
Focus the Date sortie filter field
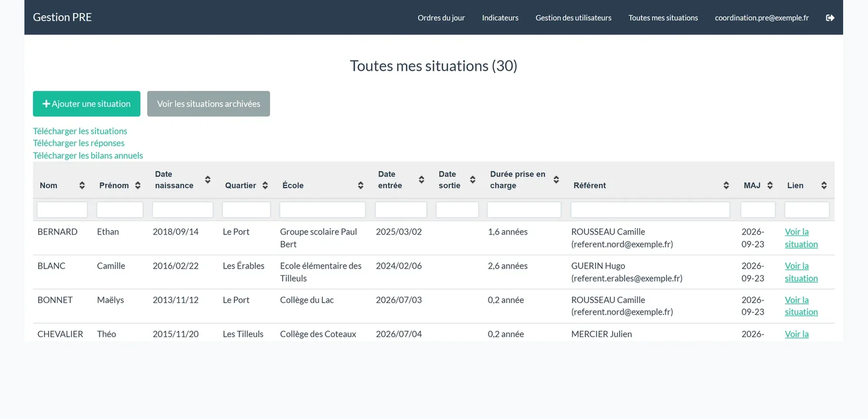[457, 210]
